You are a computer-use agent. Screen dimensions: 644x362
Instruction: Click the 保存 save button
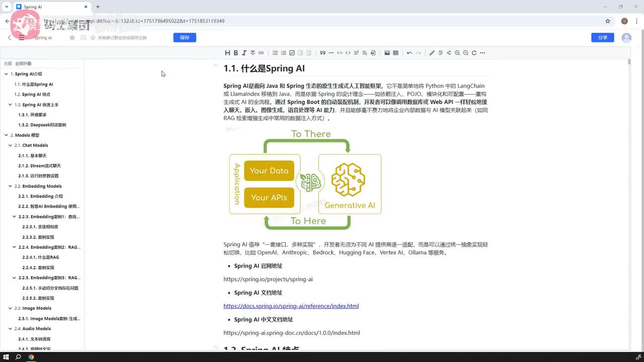click(185, 38)
